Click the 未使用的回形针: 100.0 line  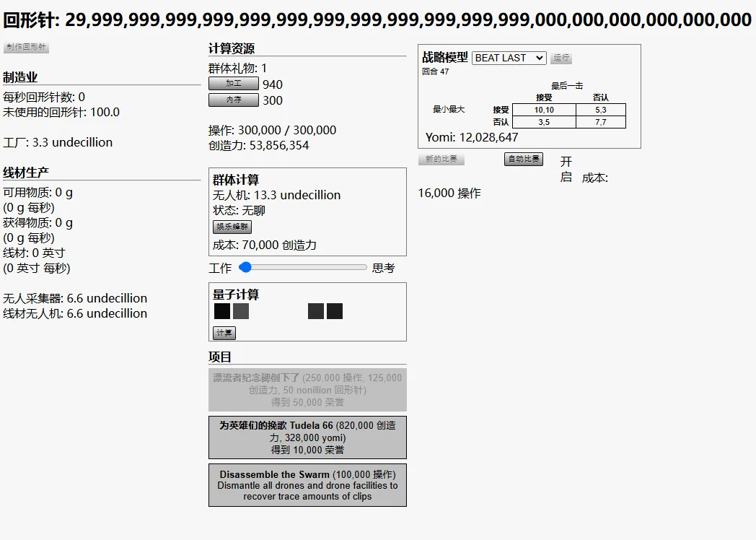pyautogui.click(x=61, y=112)
